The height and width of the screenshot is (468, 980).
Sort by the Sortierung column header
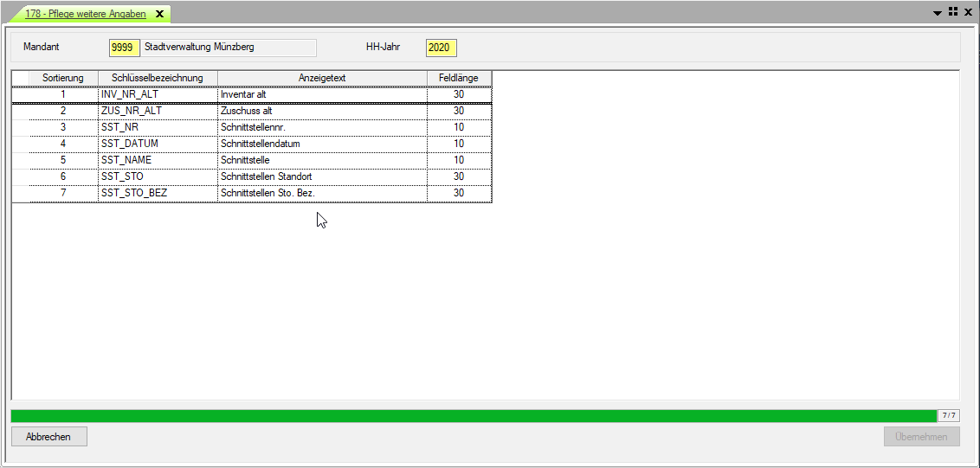pyautogui.click(x=63, y=78)
